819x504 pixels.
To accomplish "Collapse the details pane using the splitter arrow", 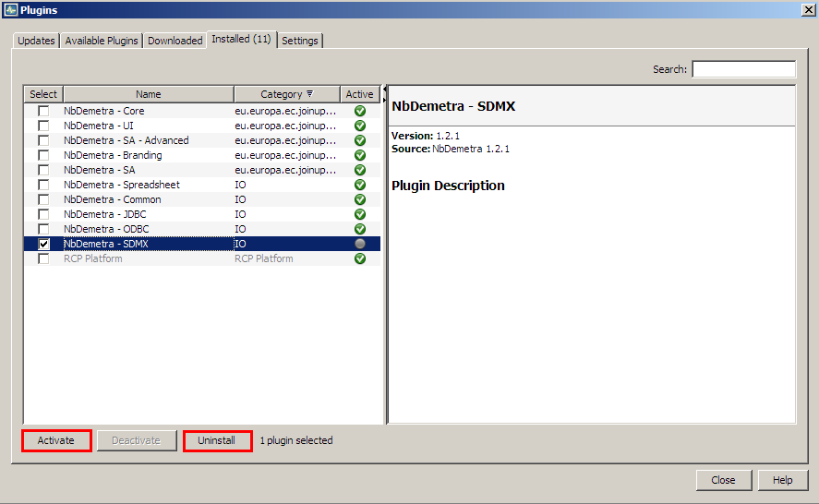I will pos(384,90).
